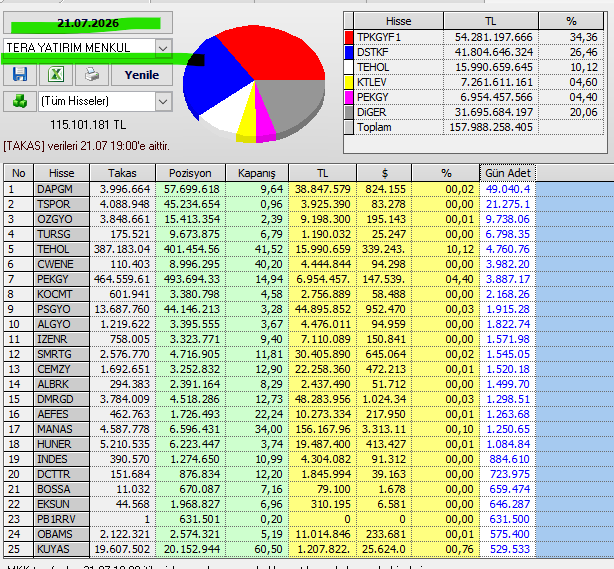Click the red TPKGYF1 color swatch
Viewport: 614px width, 569px height.
click(x=349, y=37)
